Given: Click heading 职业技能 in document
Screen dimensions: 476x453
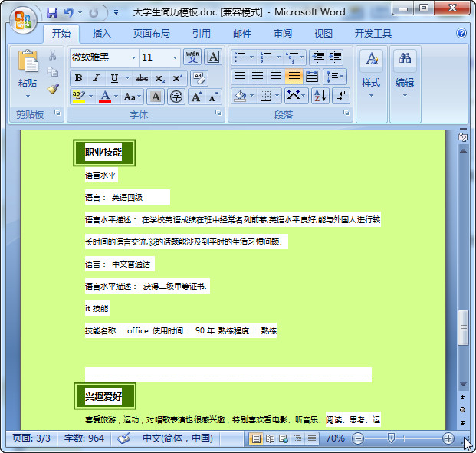Looking at the screenshot, I should point(103,152).
